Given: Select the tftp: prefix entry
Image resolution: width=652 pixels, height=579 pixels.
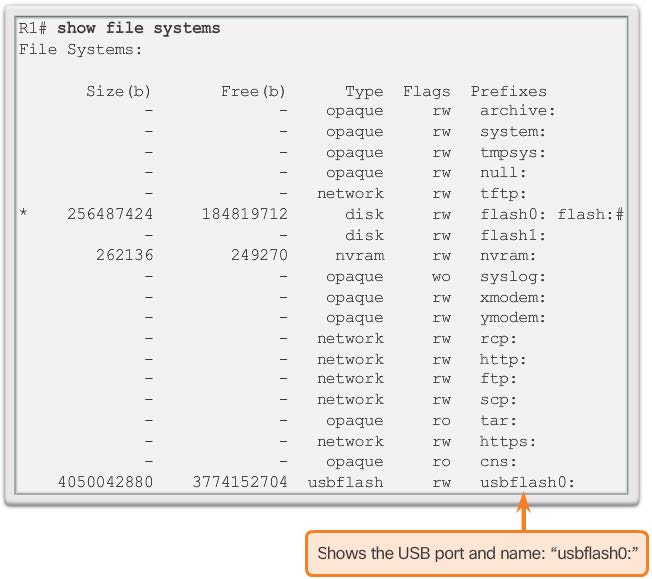Looking at the screenshot, I should tap(503, 194).
